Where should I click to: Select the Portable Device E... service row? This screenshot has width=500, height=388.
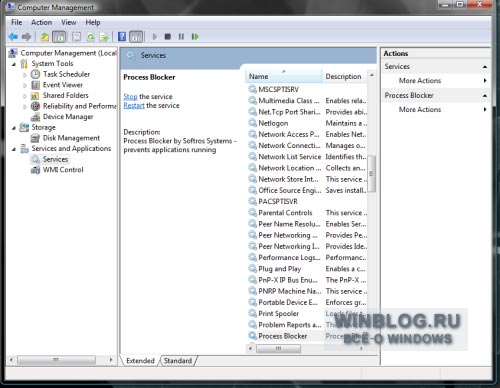pyautogui.click(x=307, y=302)
